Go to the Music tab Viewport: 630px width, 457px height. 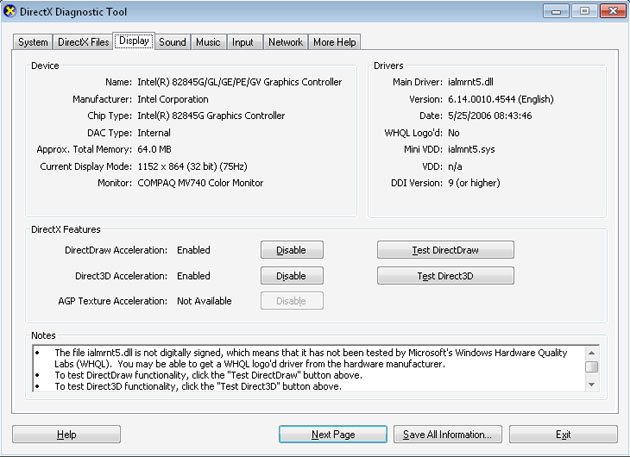click(208, 42)
